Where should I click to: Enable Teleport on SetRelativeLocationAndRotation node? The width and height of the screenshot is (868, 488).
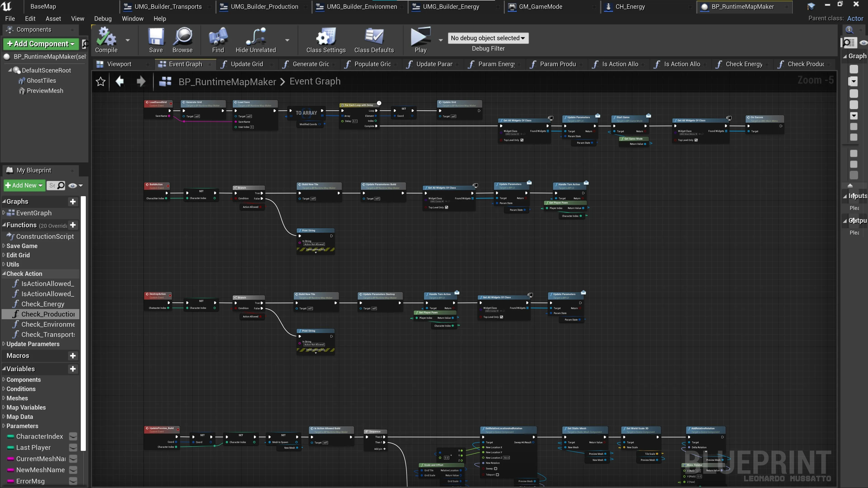tap(498, 474)
